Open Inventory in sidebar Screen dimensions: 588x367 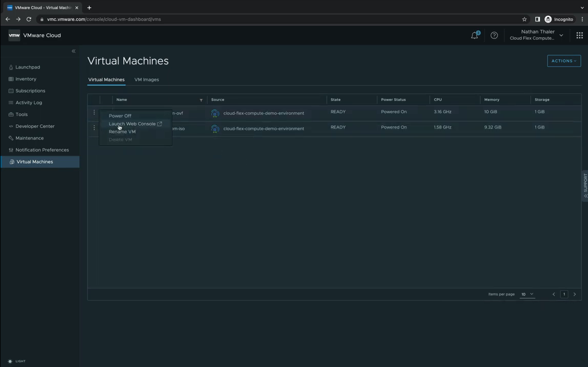pyautogui.click(x=26, y=79)
